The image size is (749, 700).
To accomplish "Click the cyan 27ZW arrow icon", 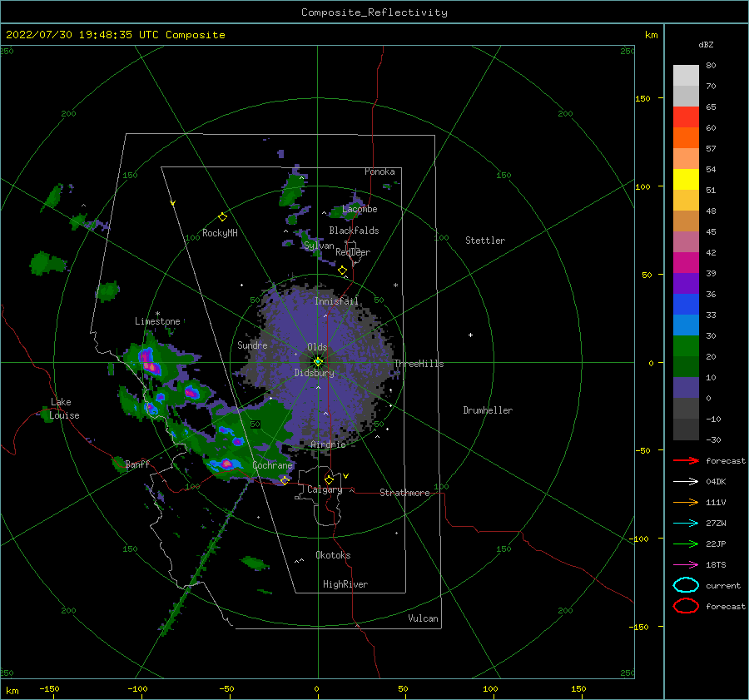I will [686, 524].
